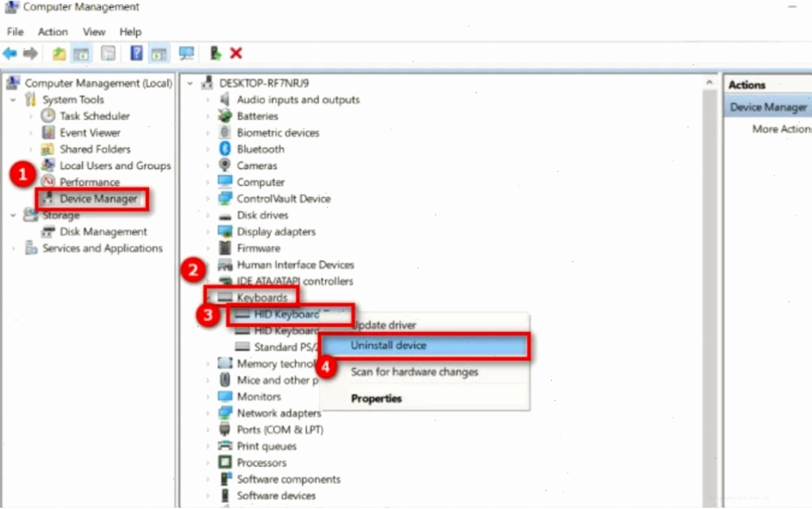Click the blue Help question-mark toolbar icon
Viewport: 812px width, 509px height.
137,53
